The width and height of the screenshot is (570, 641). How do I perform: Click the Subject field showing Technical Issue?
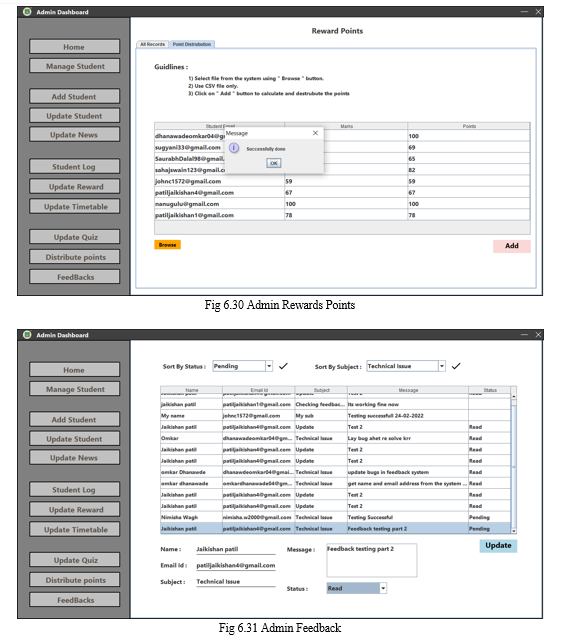(x=236, y=582)
